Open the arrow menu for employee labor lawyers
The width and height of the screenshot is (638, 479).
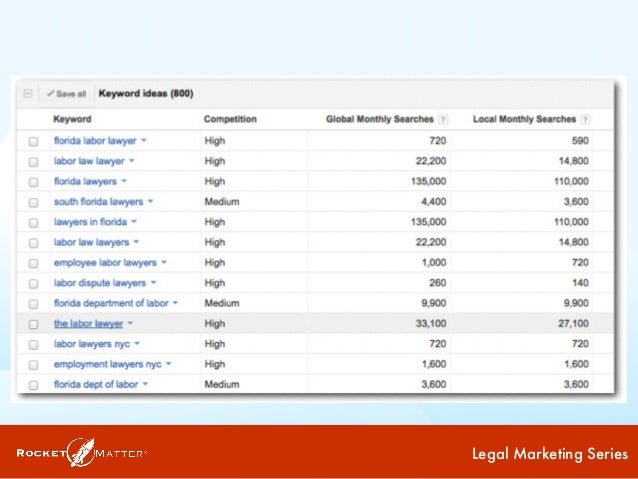click(164, 263)
